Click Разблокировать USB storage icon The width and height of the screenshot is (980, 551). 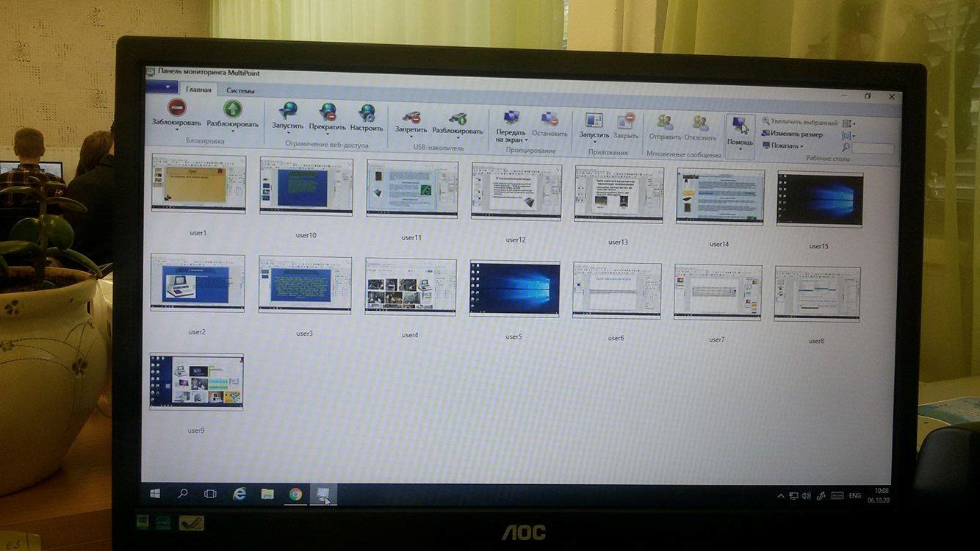click(x=458, y=118)
